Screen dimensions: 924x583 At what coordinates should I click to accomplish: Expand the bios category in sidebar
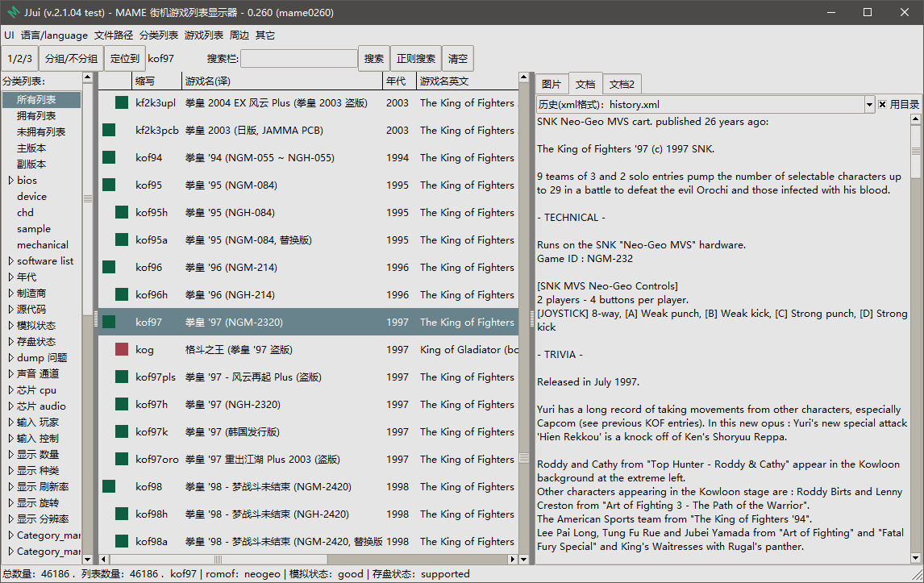[10, 181]
